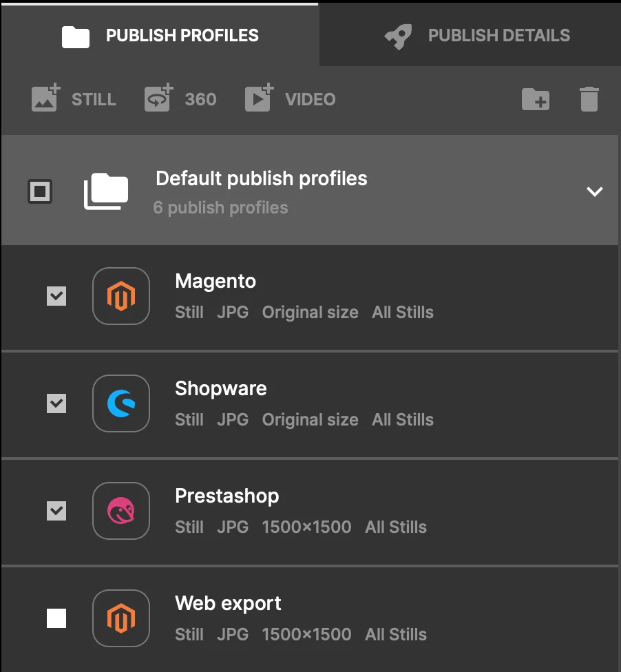Click 'Original size' in Shopware row
Screen dimensions: 621x672
click(x=310, y=419)
